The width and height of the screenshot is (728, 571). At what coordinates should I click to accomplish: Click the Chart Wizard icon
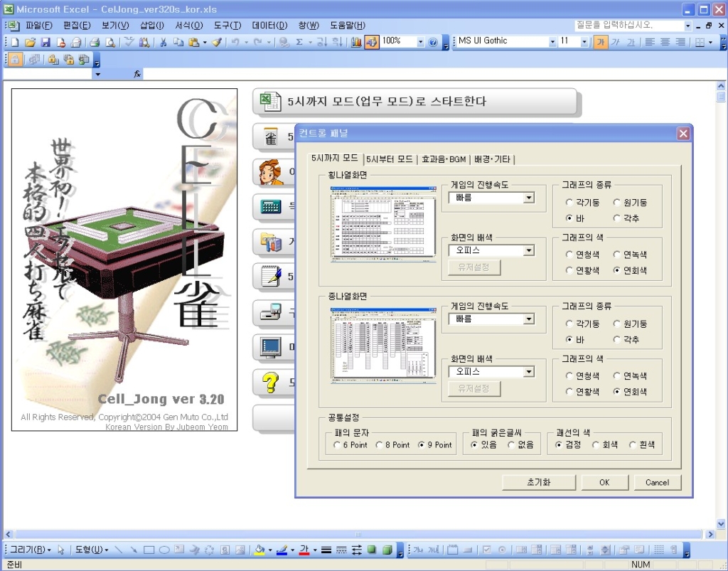(x=356, y=42)
